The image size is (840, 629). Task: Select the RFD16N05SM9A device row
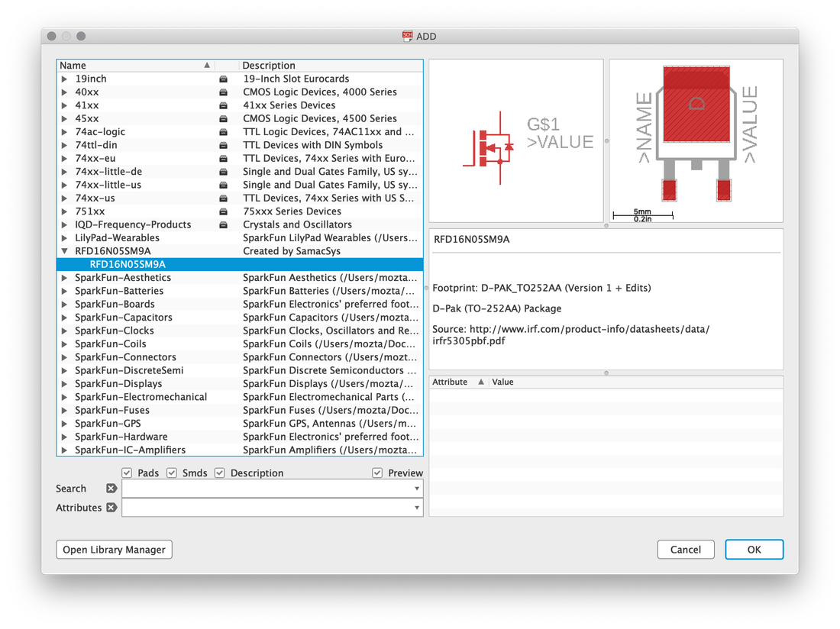(240, 264)
